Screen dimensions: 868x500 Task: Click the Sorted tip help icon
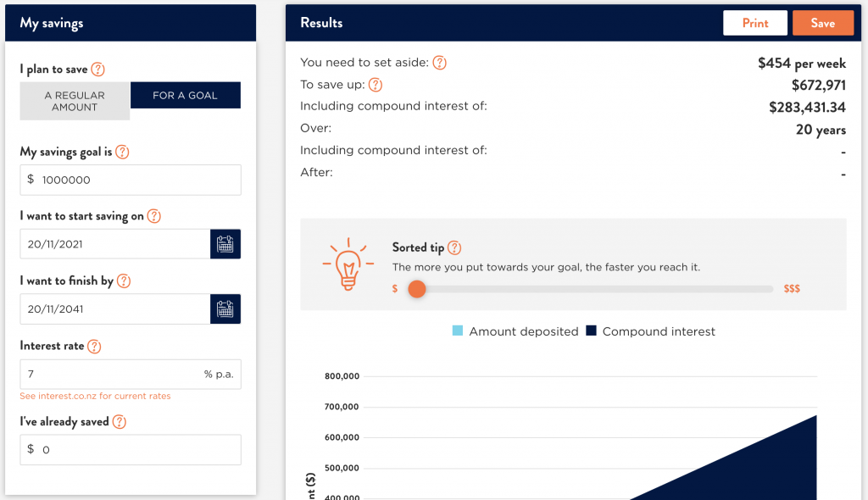pos(454,247)
